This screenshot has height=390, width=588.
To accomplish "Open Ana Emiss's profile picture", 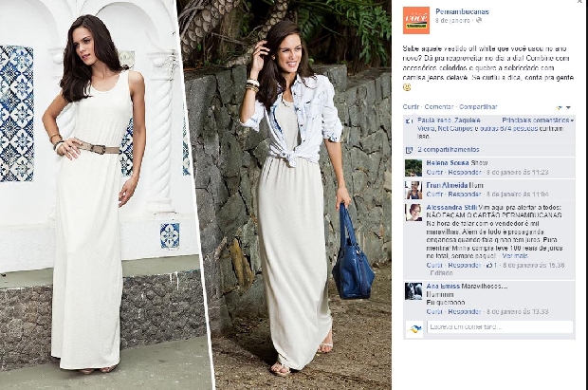I will (413, 291).
